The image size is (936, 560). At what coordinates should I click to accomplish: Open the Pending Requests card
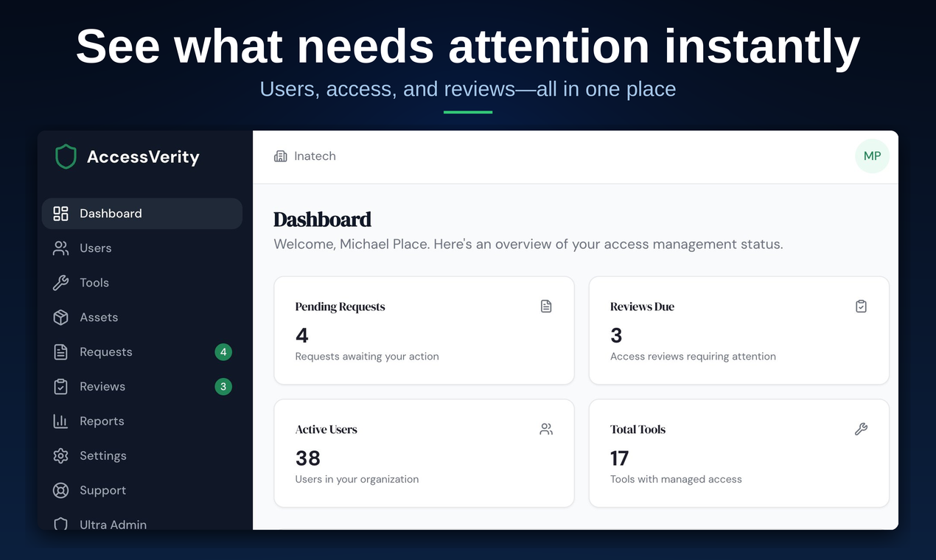(424, 330)
